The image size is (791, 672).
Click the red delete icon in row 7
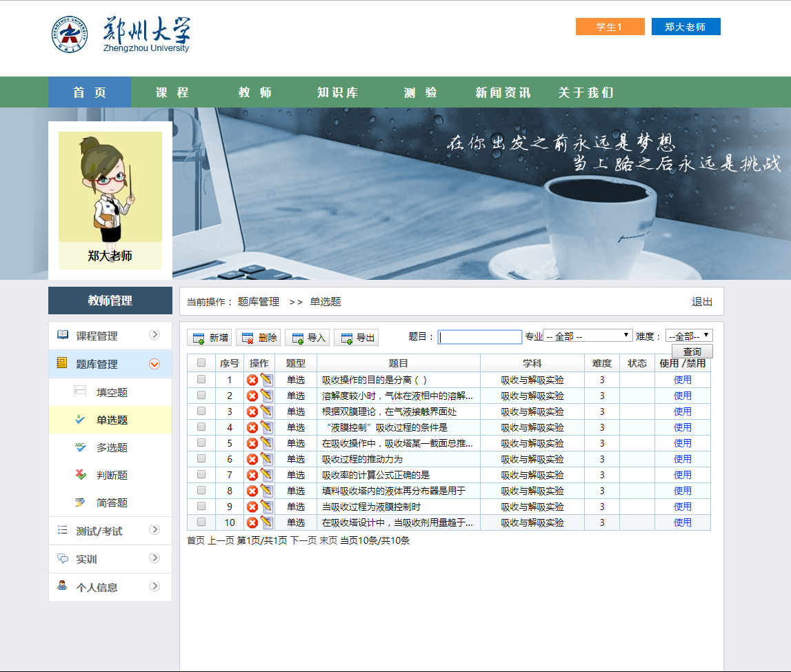tap(252, 475)
